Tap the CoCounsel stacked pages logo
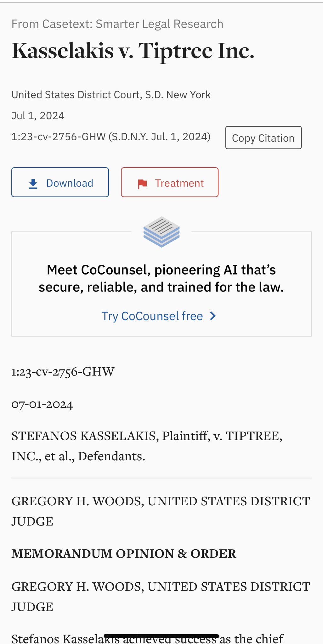Viewport: 323px width, 644px height. (x=161, y=232)
